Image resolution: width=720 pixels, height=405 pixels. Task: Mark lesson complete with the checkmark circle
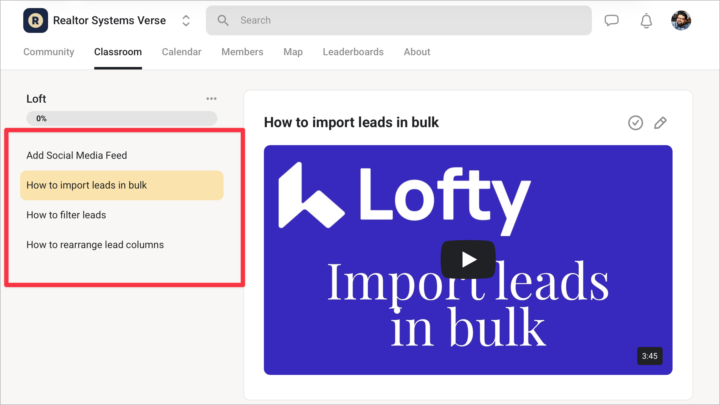(636, 123)
